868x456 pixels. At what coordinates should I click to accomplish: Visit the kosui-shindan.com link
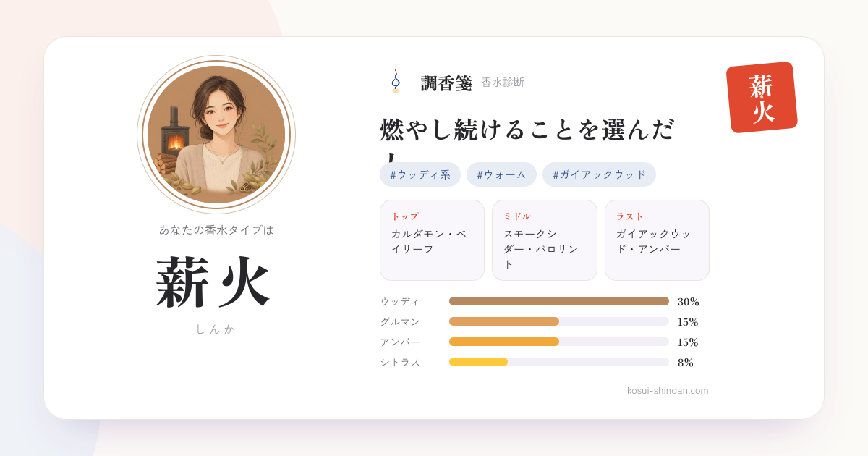click(668, 391)
